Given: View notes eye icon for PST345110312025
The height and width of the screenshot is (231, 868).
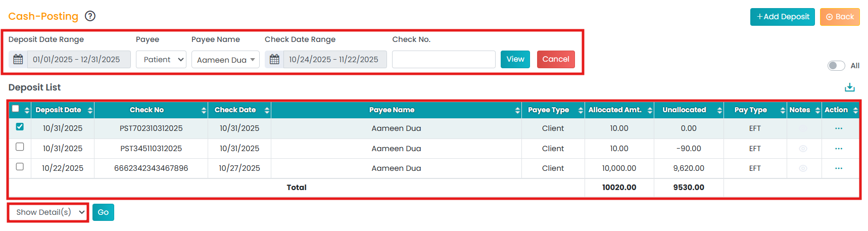Looking at the screenshot, I should tap(803, 149).
